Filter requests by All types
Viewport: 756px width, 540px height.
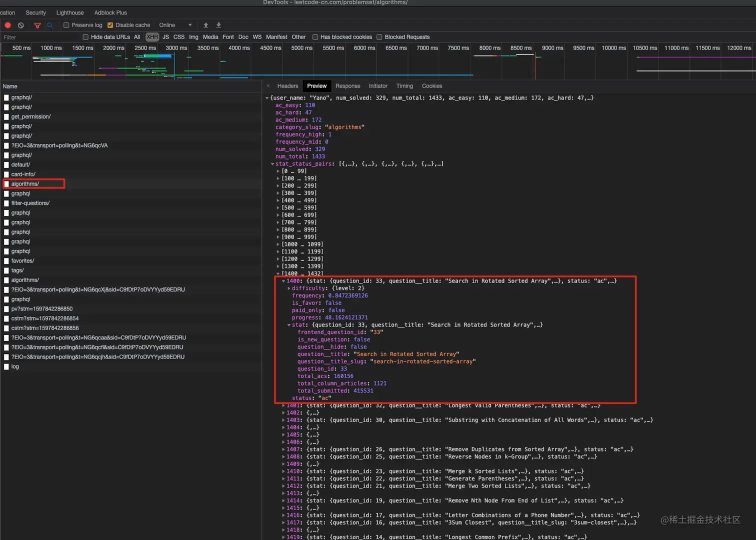(x=137, y=37)
